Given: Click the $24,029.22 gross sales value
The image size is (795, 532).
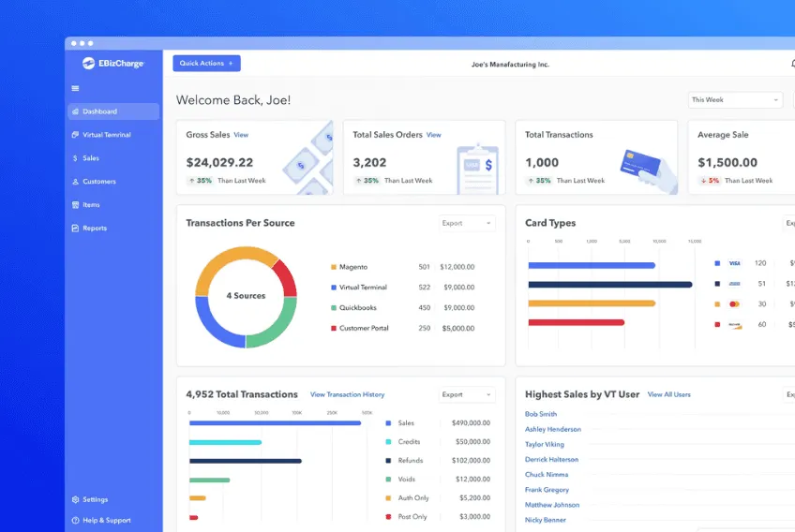Looking at the screenshot, I should (219, 163).
